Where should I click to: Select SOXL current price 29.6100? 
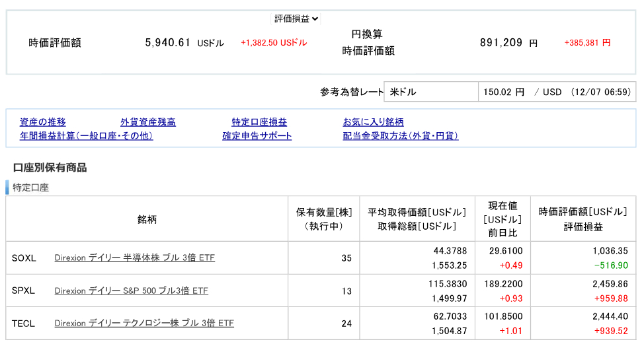(506, 251)
